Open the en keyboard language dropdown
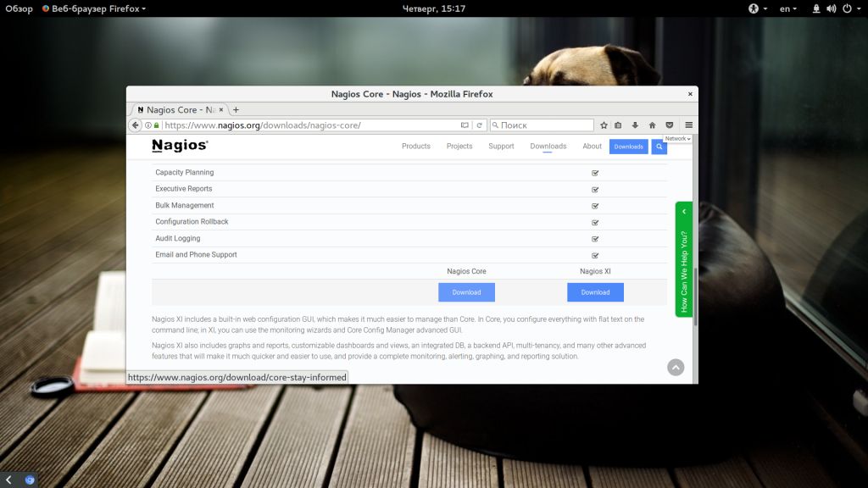The image size is (868, 488). (787, 8)
